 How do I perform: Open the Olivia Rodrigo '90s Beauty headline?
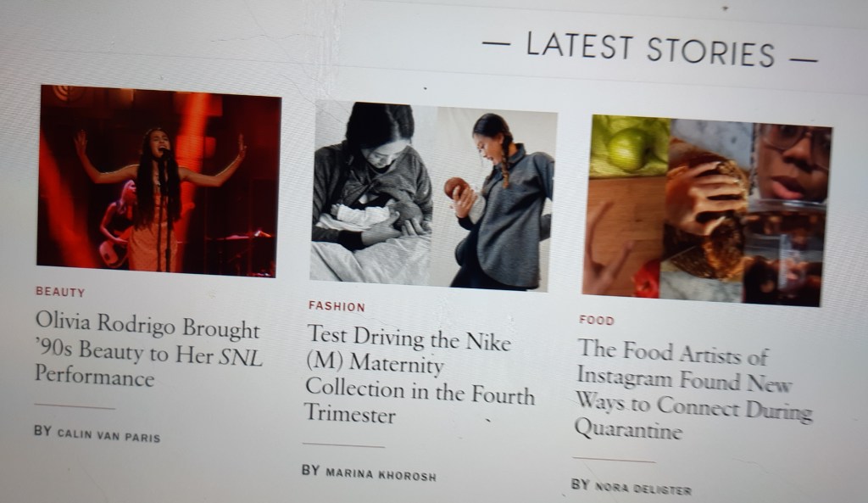coord(148,349)
